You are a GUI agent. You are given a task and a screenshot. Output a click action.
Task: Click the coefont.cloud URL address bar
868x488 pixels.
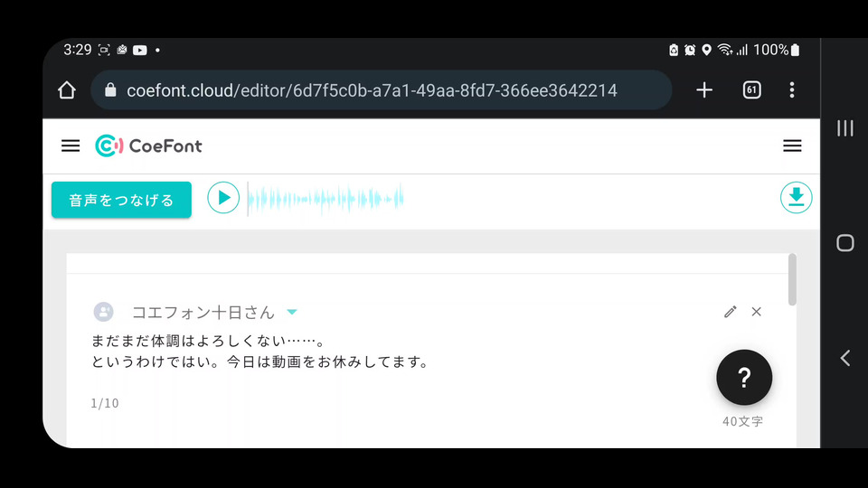pos(382,90)
